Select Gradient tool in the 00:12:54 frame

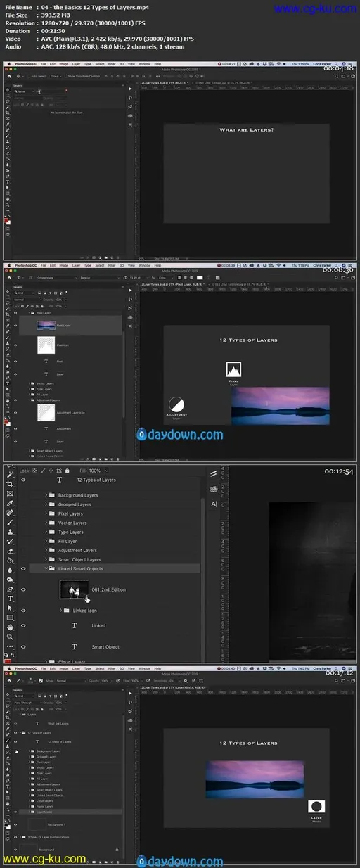tap(10, 560)
